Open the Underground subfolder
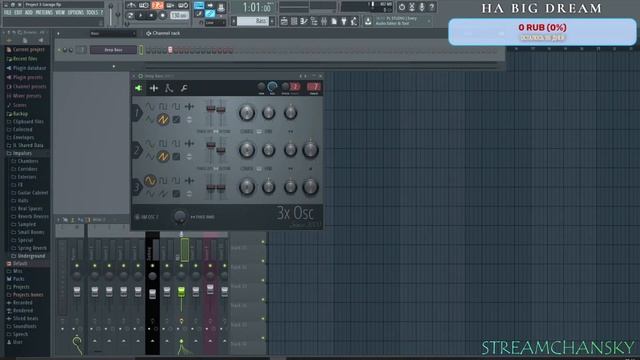640x360 pixels. (28, 256)
